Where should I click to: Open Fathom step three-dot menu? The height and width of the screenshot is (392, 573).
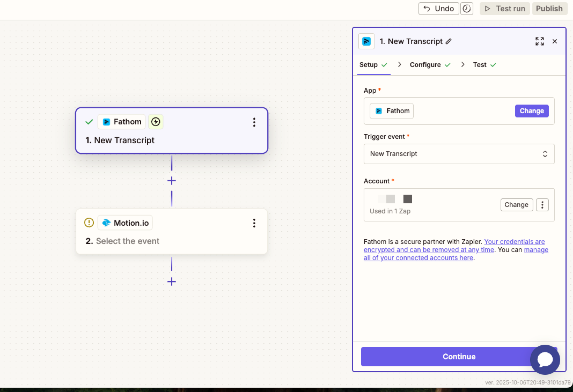(x=254, y=122)
